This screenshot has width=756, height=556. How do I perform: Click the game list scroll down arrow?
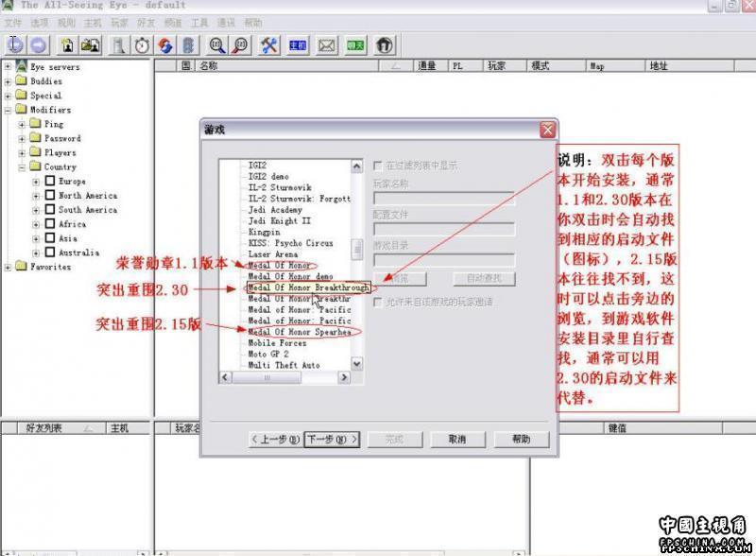[x=357, y=364]
